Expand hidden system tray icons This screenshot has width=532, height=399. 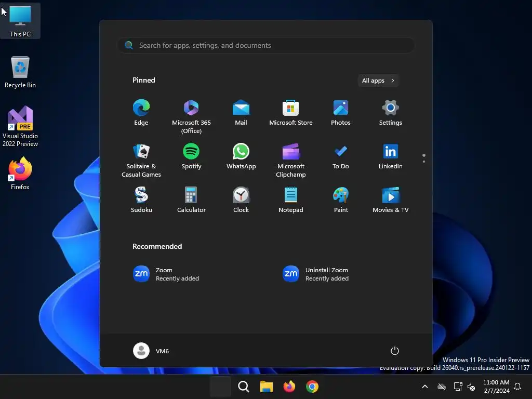425,387
